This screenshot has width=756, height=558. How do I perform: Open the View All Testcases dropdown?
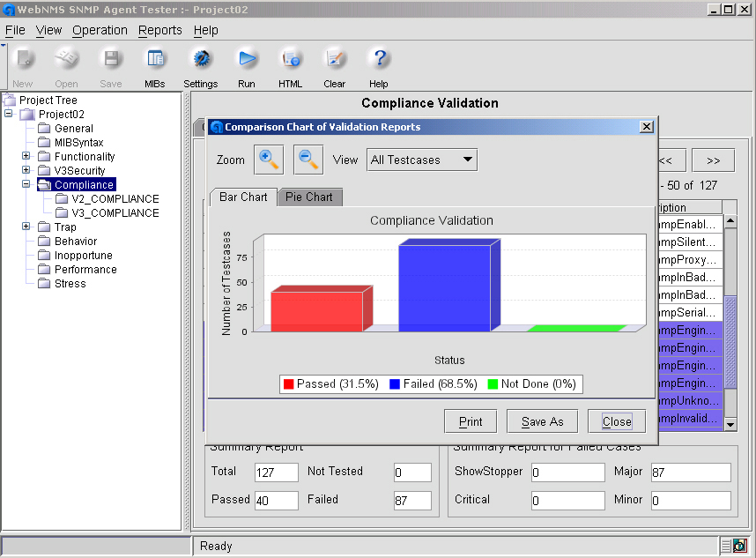422,160
